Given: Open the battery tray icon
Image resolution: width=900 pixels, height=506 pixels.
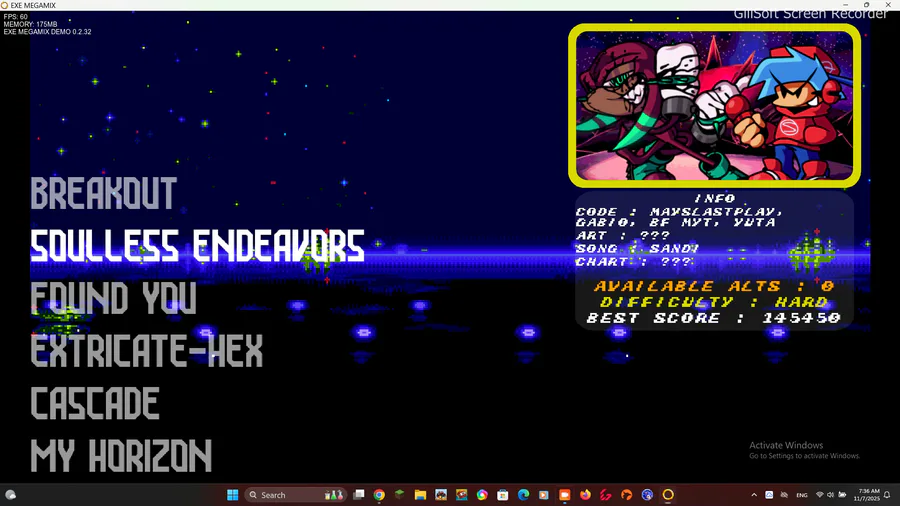Looking at the screenshot, I should point(843,495).
